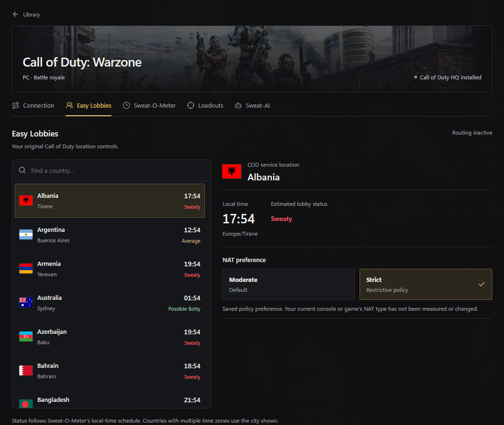The image size is (504, 425).
Task: Select the Albania Tirane row
Action: (109, 201)
